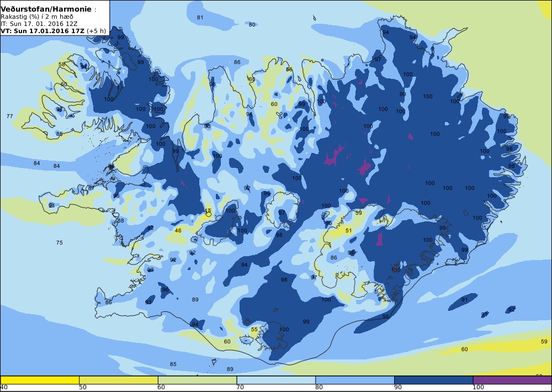Click the legend scale label 90
This screenshot has height=392, width=552.
tap(398, 388)
